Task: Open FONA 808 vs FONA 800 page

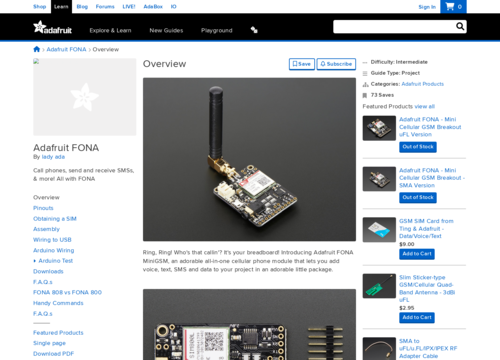Action: pyautogui.click(x=67, y=292)
